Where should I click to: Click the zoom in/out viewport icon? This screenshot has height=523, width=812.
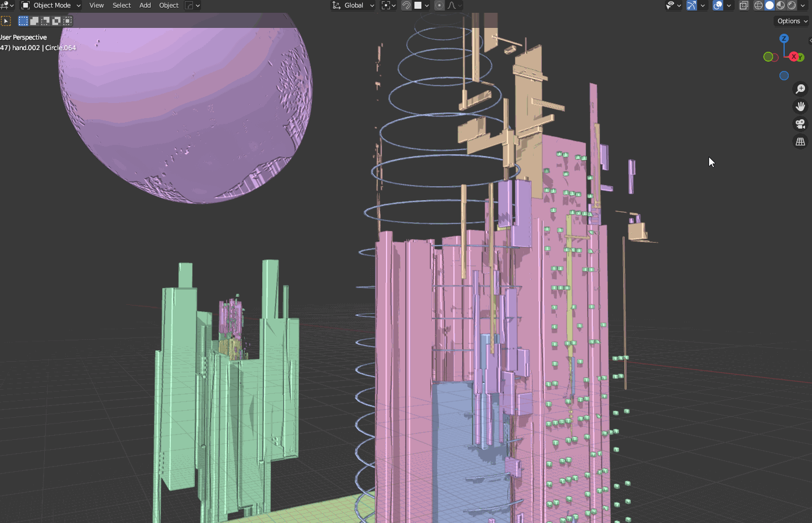(x=800, y=89)
